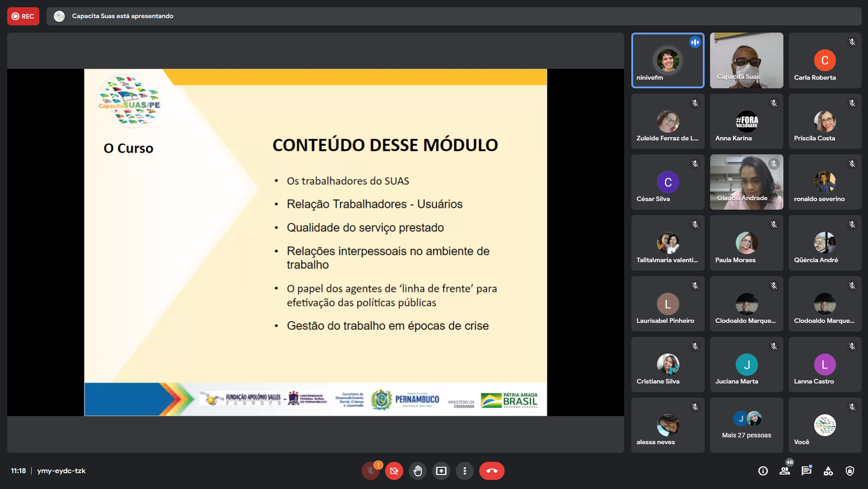Viewport: 868px width, 489px height.
Task: Click the present screen button
Action: click(x=441, y=471)
